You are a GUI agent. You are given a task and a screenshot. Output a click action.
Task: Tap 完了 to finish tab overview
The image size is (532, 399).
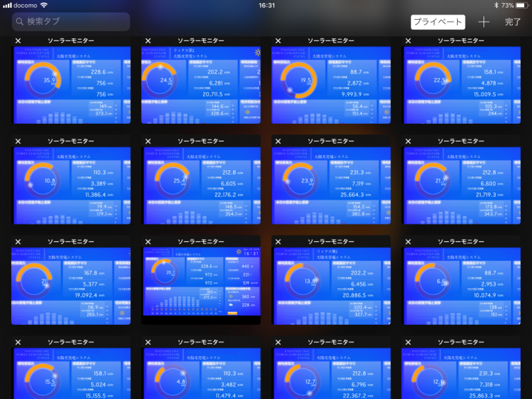(512, 22)
